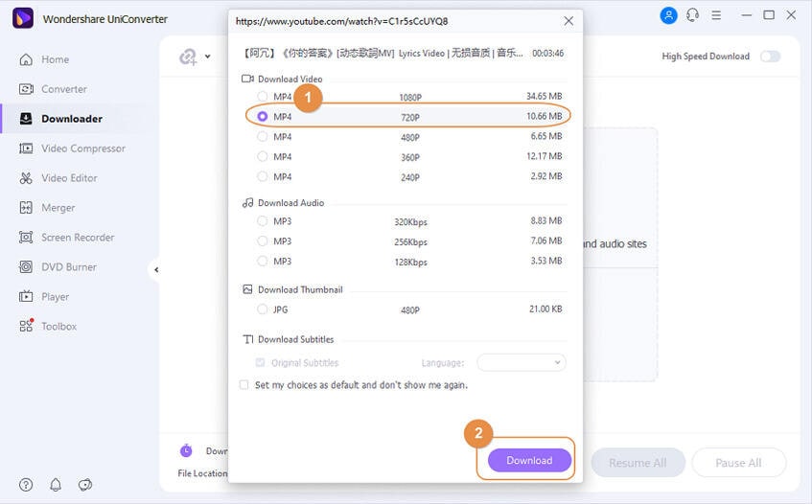812x504 pixels.
Task: Check Set my choices as default checkbox
Action: (x=244, y=385)
